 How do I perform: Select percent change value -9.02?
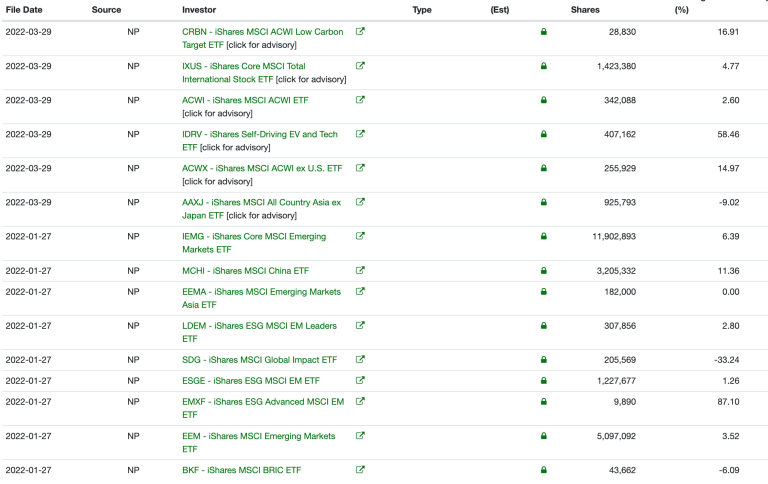pyautogui.click(x=729, y=202)
